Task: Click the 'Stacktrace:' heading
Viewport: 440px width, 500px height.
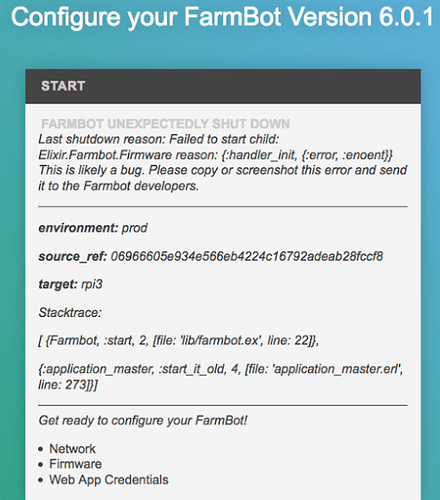Action: 70,312
